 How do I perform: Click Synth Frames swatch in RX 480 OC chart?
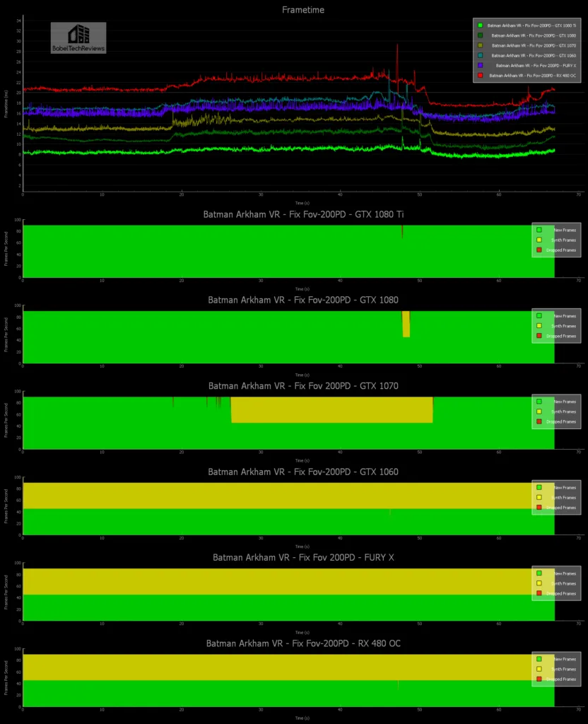coord(539,670)
